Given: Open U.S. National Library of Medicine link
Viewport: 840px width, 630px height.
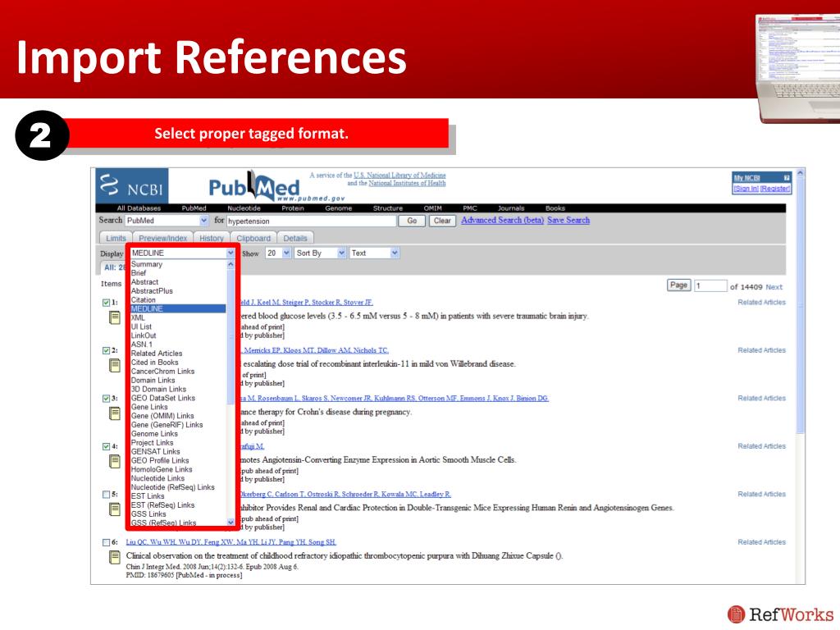Looking at the screenshot, I should (x=399, y=176).
